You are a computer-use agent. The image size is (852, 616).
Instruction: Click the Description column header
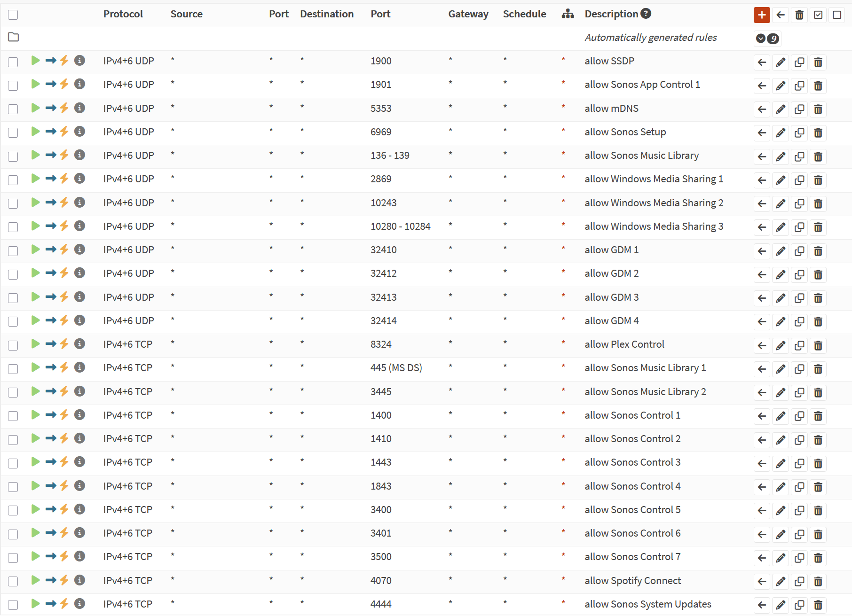[611, 14]
